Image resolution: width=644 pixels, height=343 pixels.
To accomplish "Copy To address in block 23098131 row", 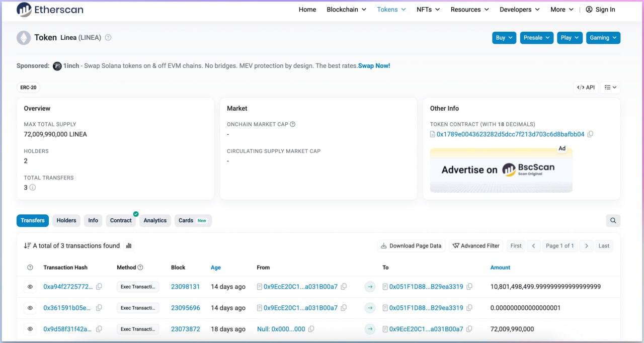I will click(x=469, y=287).
